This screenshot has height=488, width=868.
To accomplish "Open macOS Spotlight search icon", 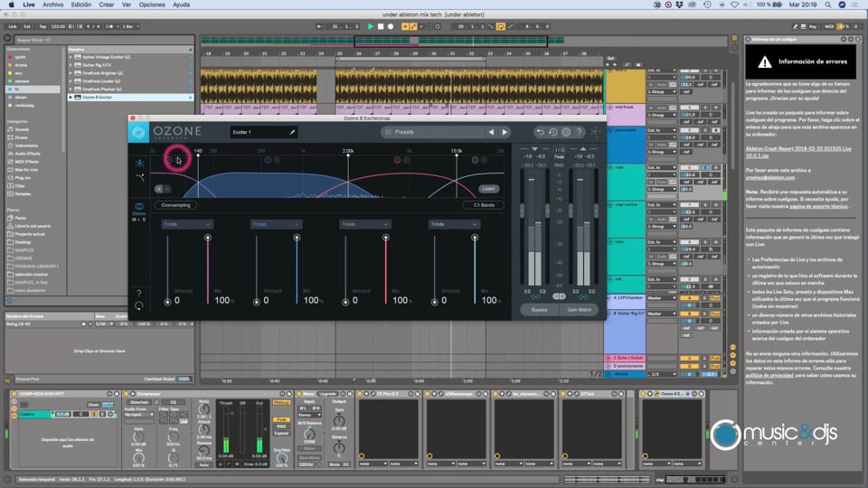I will click(827, 5).
